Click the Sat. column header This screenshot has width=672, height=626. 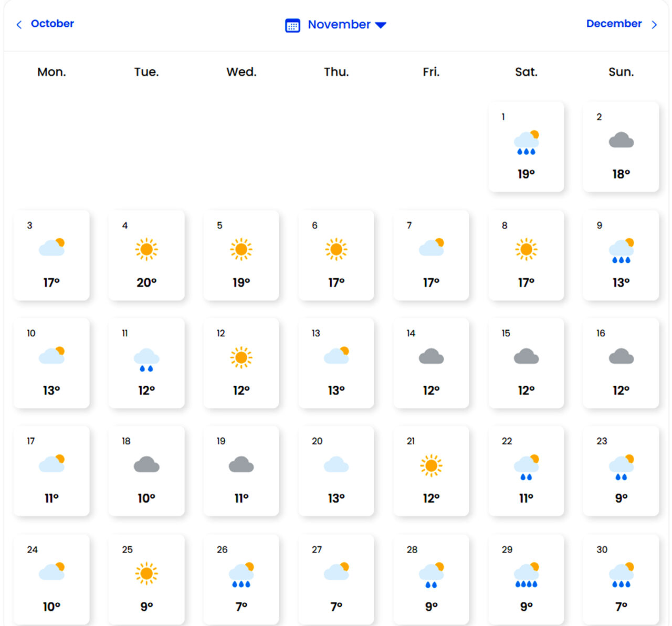tap(526, 72)
